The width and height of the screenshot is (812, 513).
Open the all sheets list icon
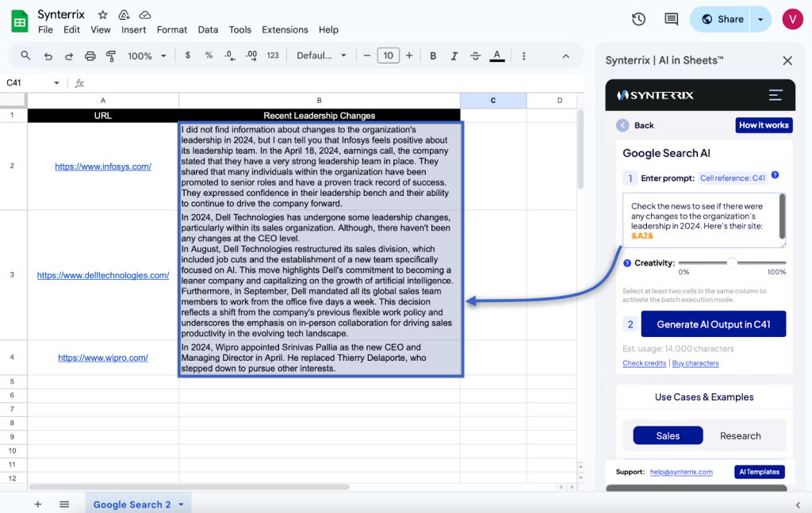pyautogui.click(x=64, y=504)
